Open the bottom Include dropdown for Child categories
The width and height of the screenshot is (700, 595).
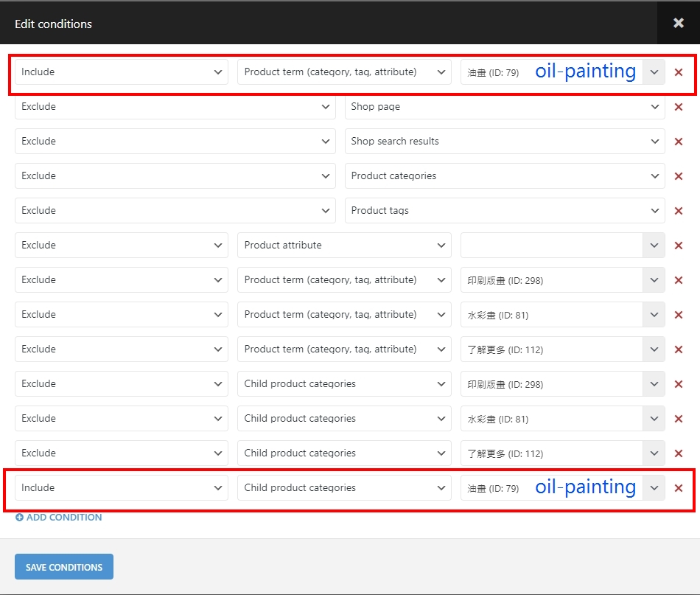tap(122, 488)
